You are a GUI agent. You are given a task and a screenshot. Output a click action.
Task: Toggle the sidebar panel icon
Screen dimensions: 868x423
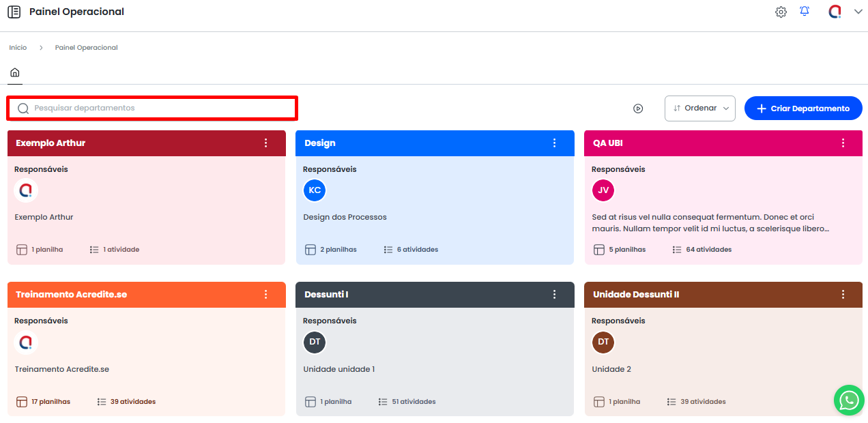[14, 12]
